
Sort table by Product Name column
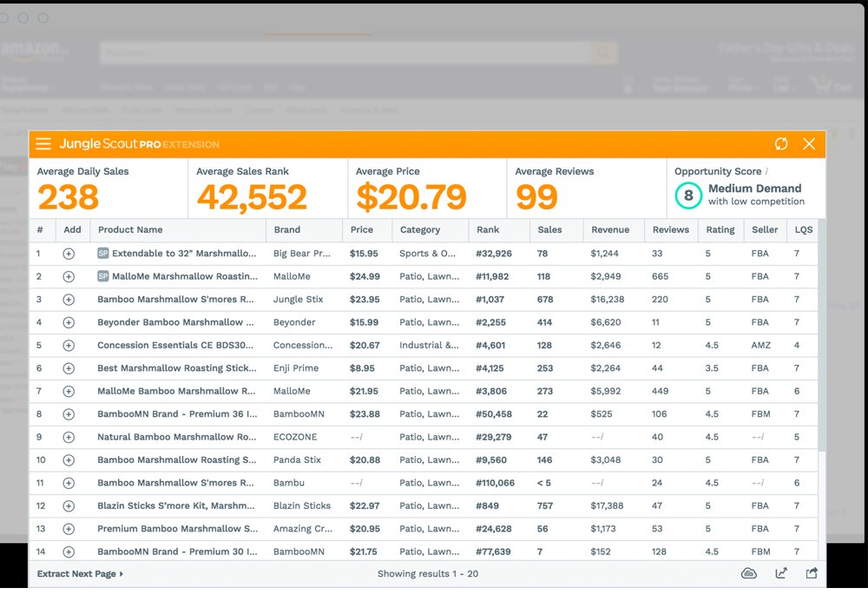pyautogui.click(x=130, y=230)
